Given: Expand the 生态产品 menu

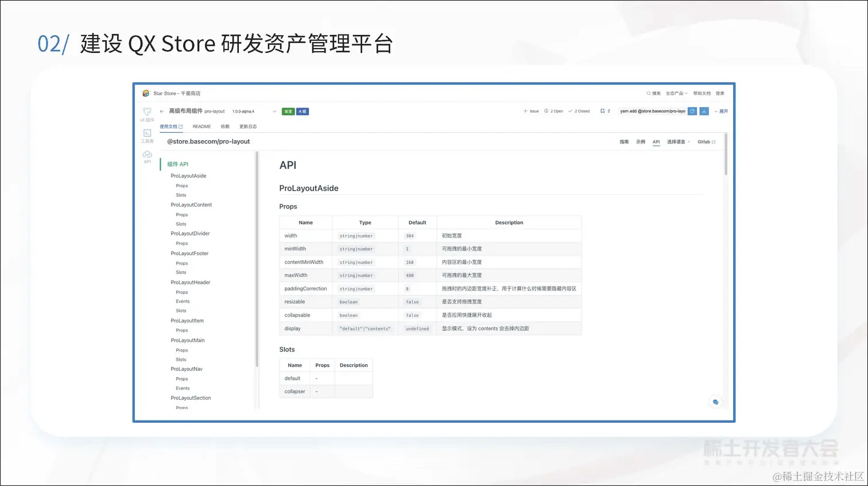Looking at the screenshot, I should (676, 93).
